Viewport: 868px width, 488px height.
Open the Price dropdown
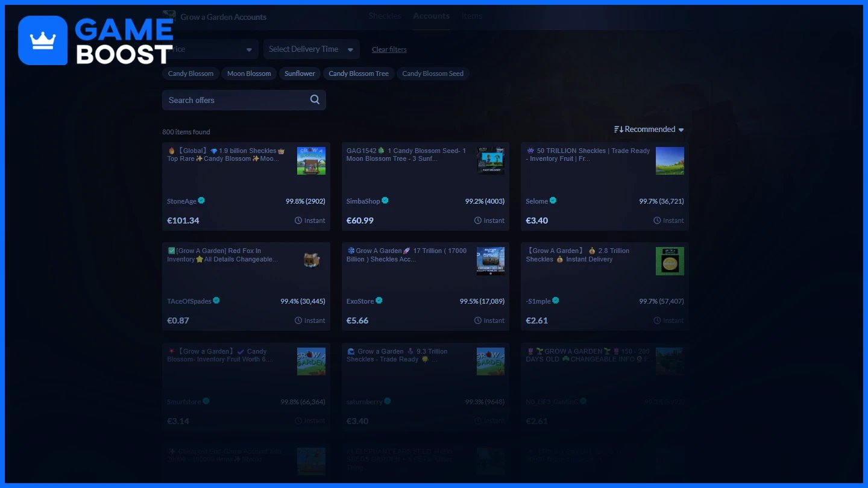click(210, 49)
